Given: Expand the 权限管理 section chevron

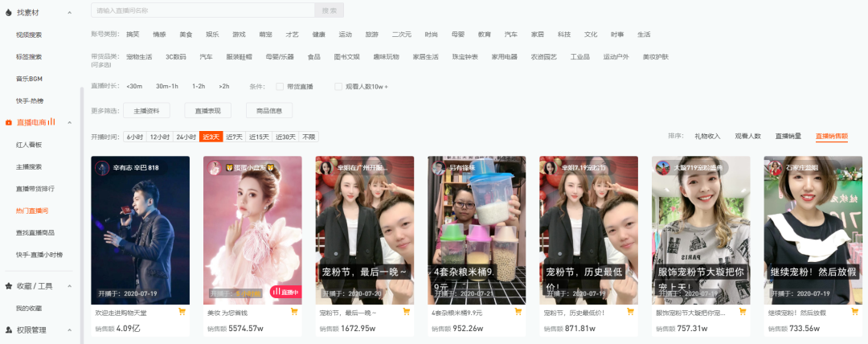Looking at the screenshot, I should coord(69,330).
